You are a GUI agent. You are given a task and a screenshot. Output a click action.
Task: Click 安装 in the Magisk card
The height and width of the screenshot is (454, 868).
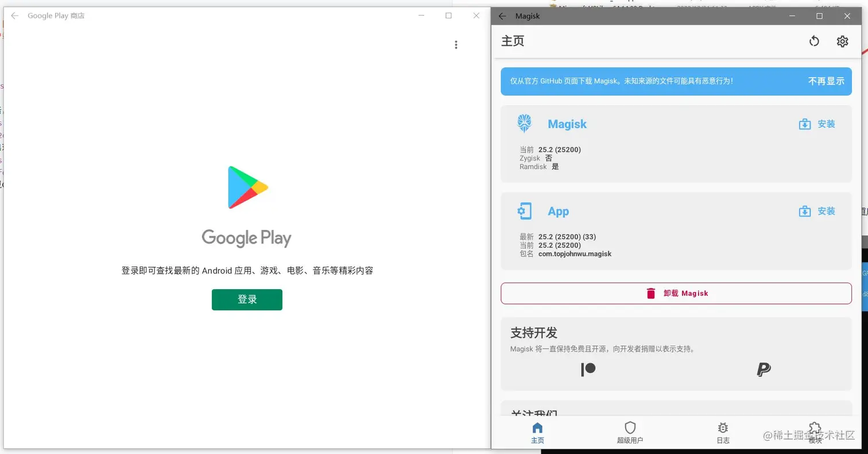pyautogui.click(x=817, y=124)
